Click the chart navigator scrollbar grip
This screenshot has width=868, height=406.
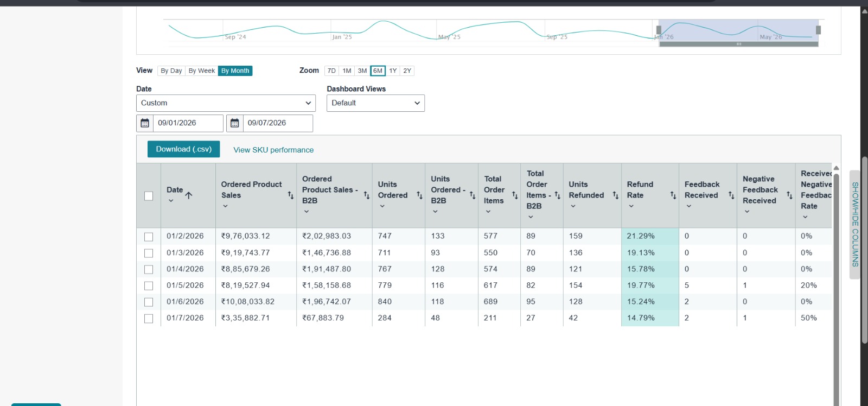[x=739, y=44]
